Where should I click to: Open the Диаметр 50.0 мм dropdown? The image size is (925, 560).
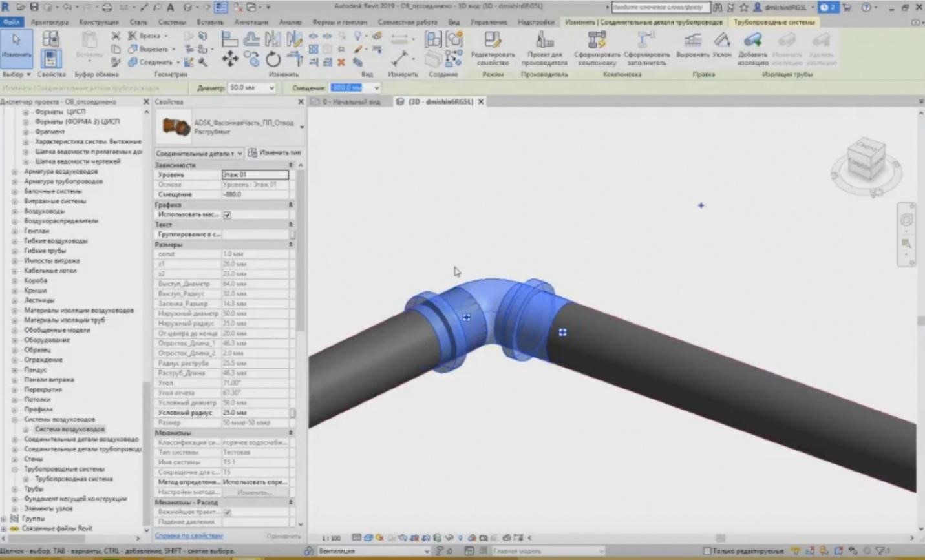(271, 88)
